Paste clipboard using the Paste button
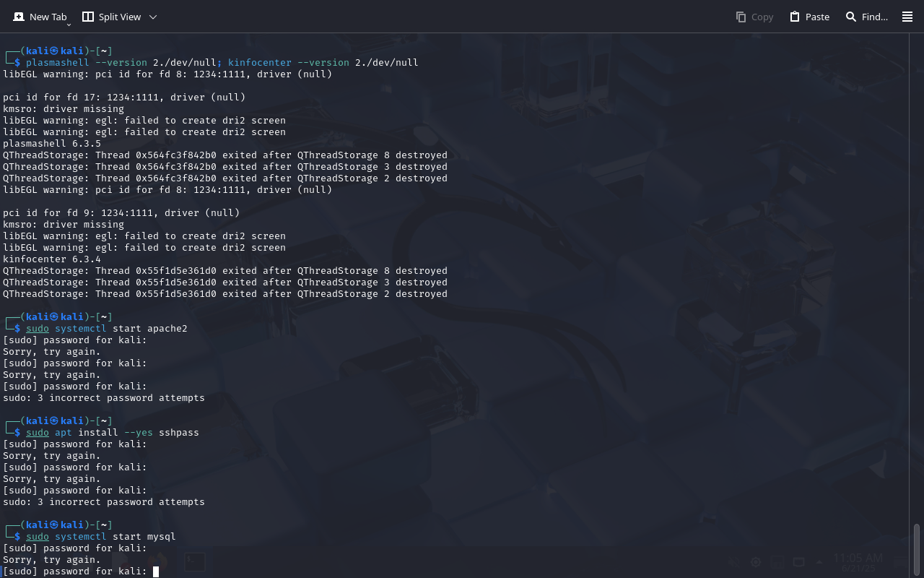924x578 pixels. point(809,17)
